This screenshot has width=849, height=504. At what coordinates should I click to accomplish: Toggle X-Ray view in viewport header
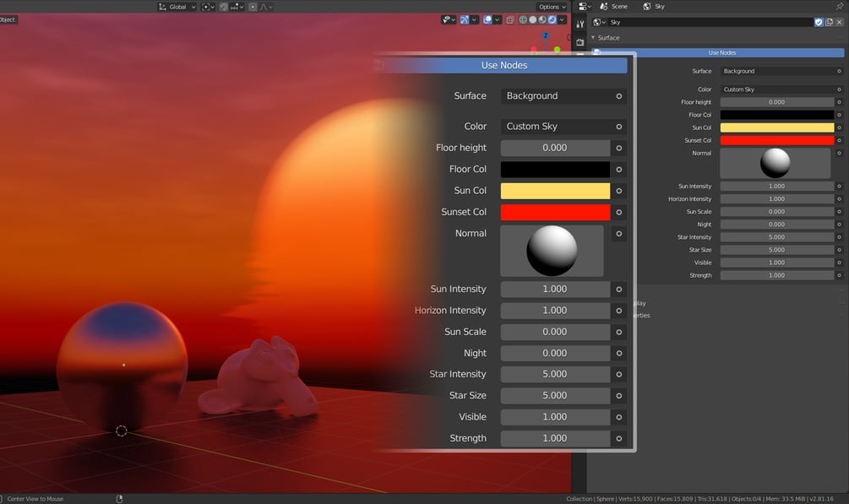pyautogui.click(x=510, y=19)
